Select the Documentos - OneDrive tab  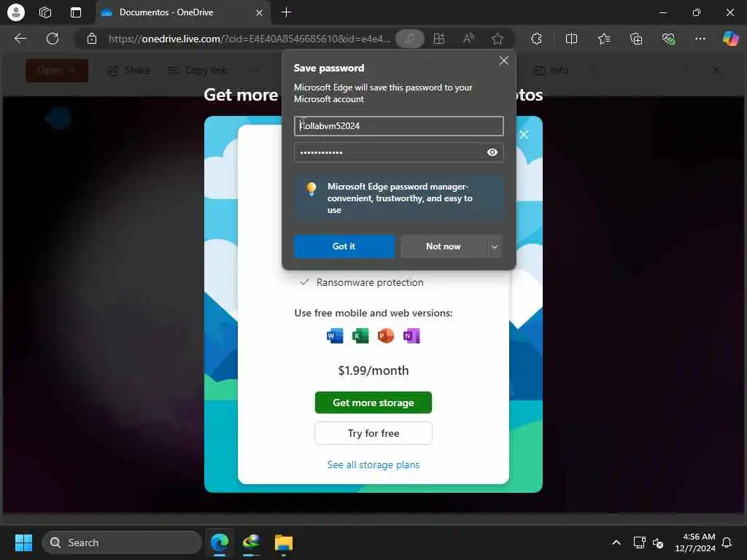[183, 12]
